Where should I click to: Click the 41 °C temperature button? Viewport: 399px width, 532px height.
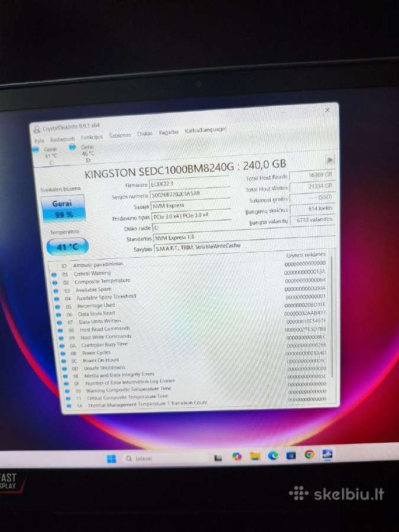67,246
